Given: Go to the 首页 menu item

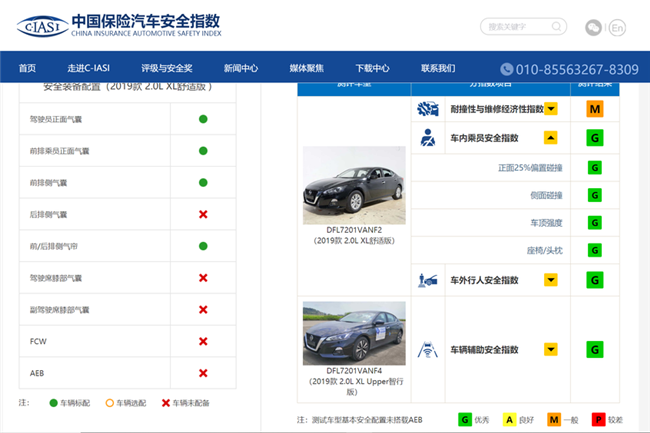Looking at the screenshot, I should 27,68.
